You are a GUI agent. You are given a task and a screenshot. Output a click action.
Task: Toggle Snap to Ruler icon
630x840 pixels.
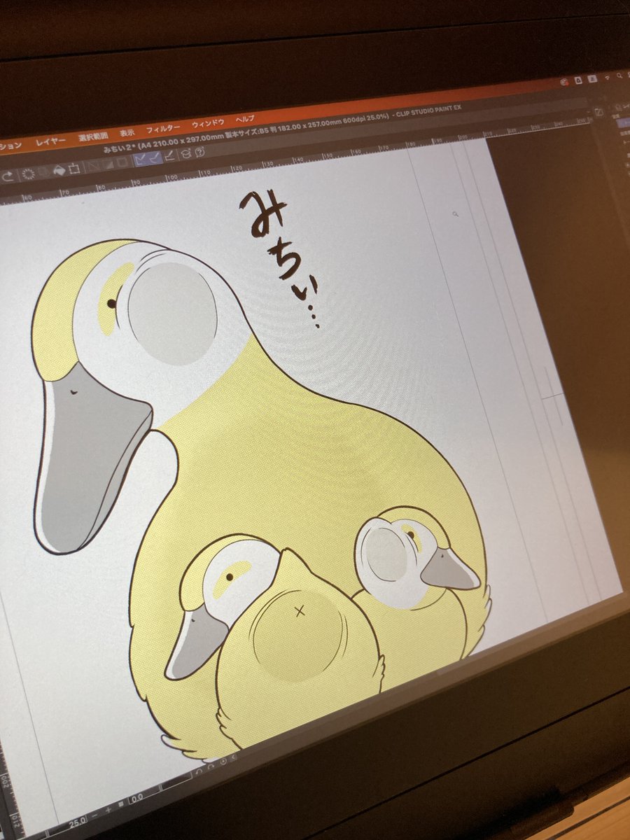(141, 160)
